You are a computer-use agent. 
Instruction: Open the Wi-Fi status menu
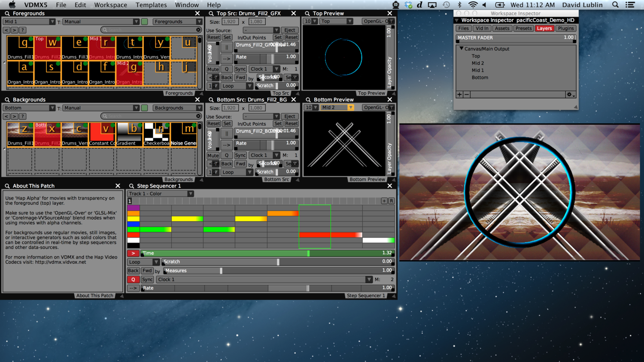pyautogui.click(x=473, y=5)
